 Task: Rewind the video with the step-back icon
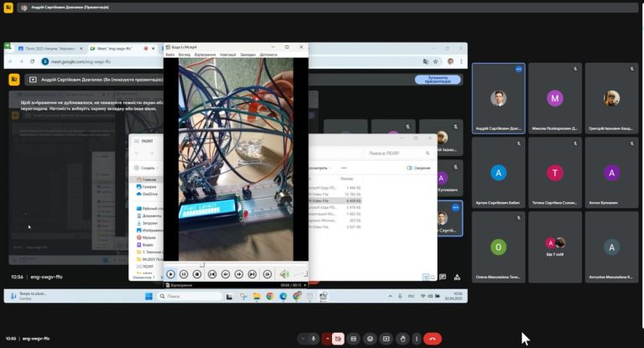(226, 274)
